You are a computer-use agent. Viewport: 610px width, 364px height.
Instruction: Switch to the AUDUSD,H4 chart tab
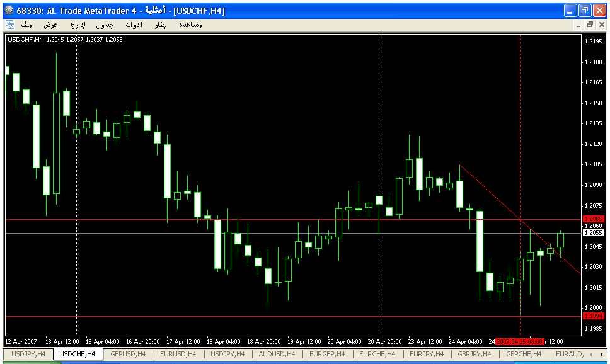pos(277,354)
